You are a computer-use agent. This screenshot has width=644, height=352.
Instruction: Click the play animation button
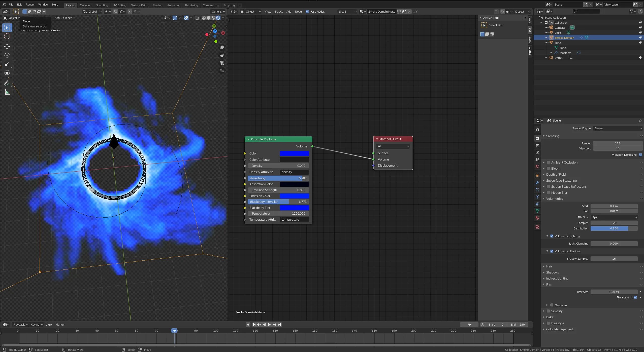click(269, 325)
